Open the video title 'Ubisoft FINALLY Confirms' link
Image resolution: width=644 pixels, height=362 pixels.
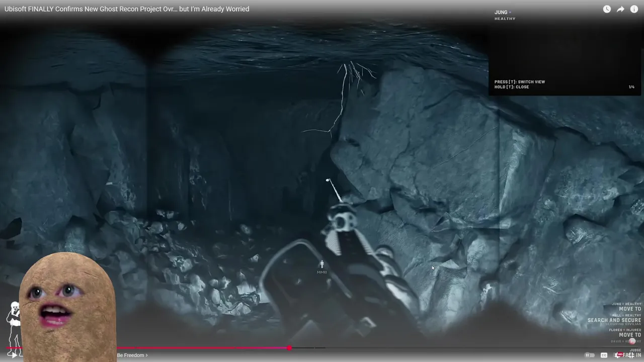(x=127, y=9)
